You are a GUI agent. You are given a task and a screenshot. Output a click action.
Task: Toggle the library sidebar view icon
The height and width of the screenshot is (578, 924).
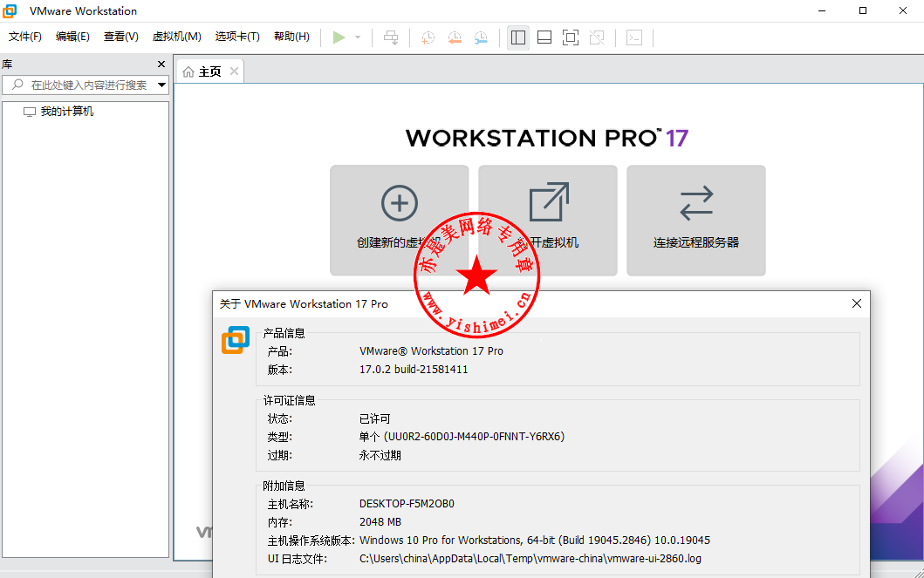(x=518, y=37)
